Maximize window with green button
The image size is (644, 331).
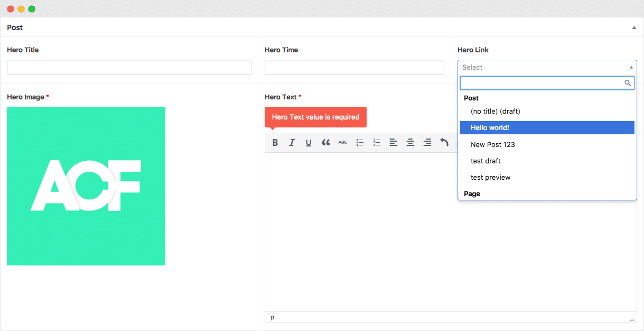(32, 9)
